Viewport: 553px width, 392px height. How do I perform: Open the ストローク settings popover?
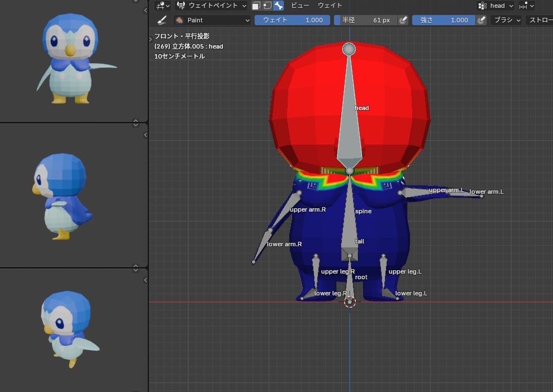click(539, 20)
